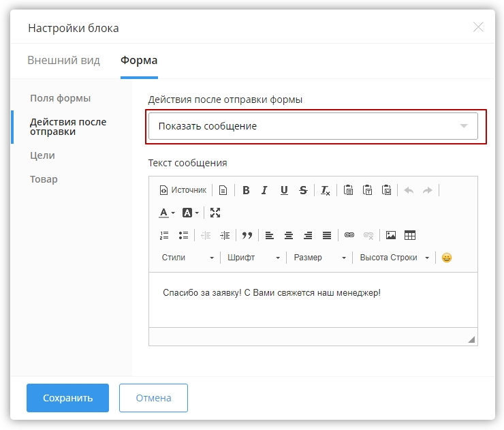Screen dimensions: 504x430
Task: Maximize the text editor
Action: [215, 213]
